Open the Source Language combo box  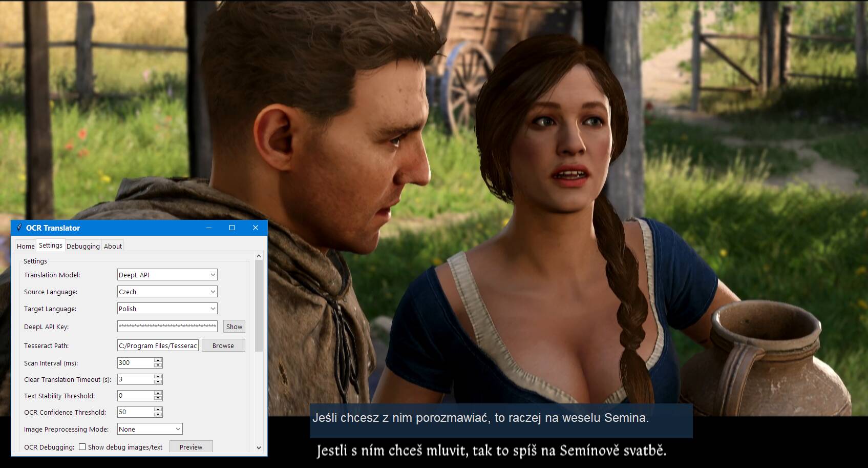pos(167,292)
